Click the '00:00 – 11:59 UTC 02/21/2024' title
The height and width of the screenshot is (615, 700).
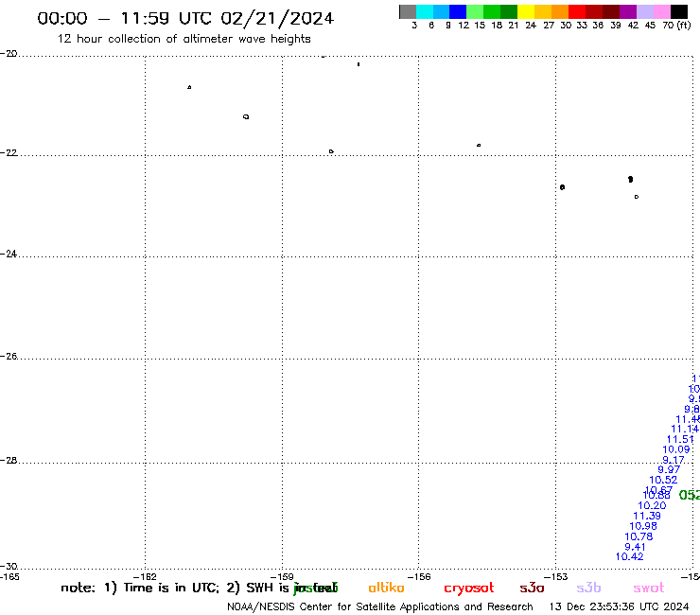point(185,18)
